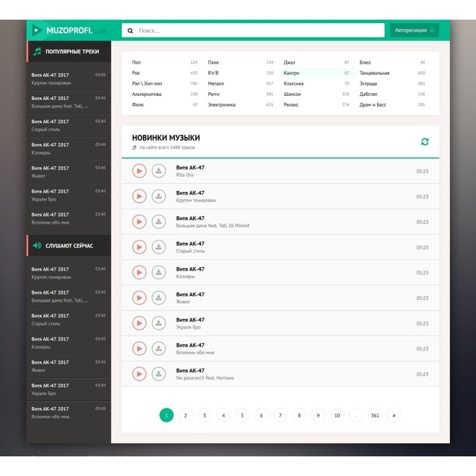Image resolution: width=476 pixels, height=476 pixels.
Task: Play the track "Старый стиль"
Action: (x=139, y=247)
